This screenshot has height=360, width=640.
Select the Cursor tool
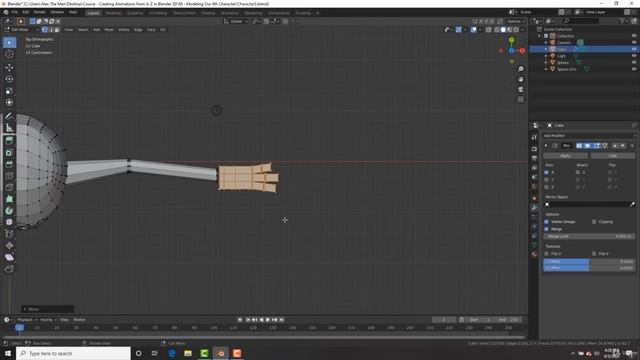click(x=9, y=54)
